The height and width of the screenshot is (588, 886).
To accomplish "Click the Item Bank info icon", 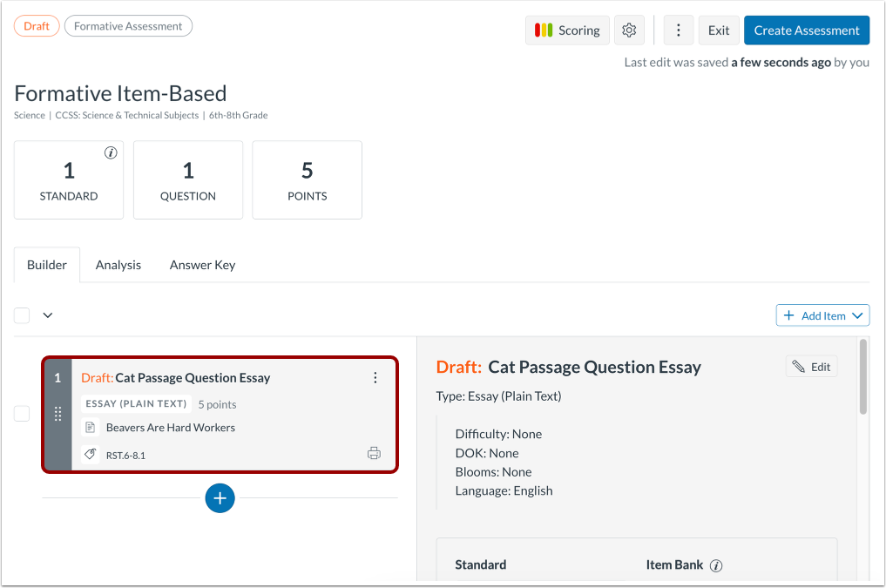I will click(x=716, y=565).
